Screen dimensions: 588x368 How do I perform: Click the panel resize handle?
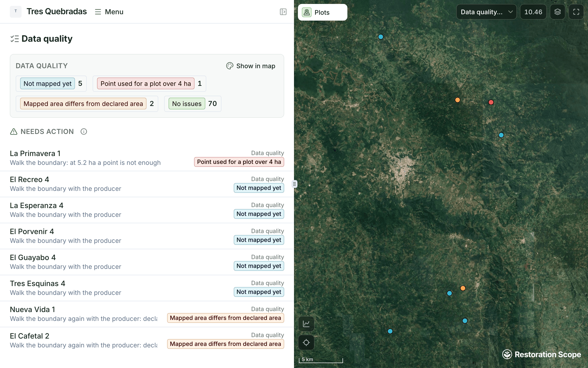294,184
